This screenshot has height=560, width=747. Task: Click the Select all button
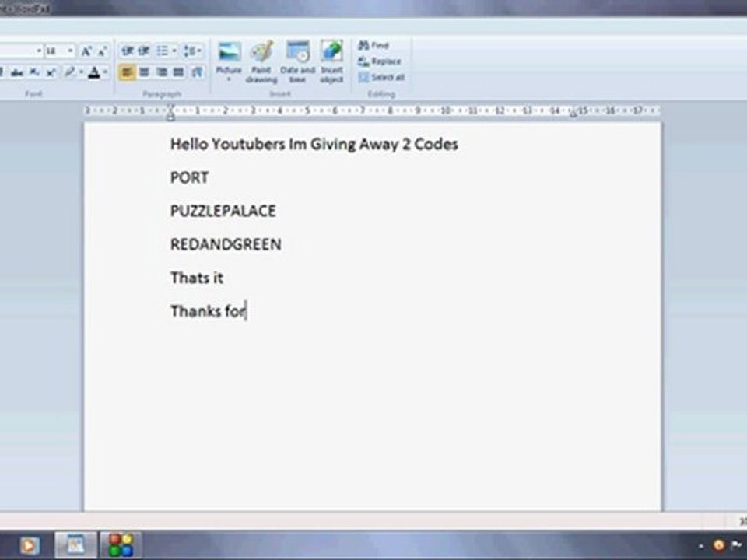coord(381,77)
